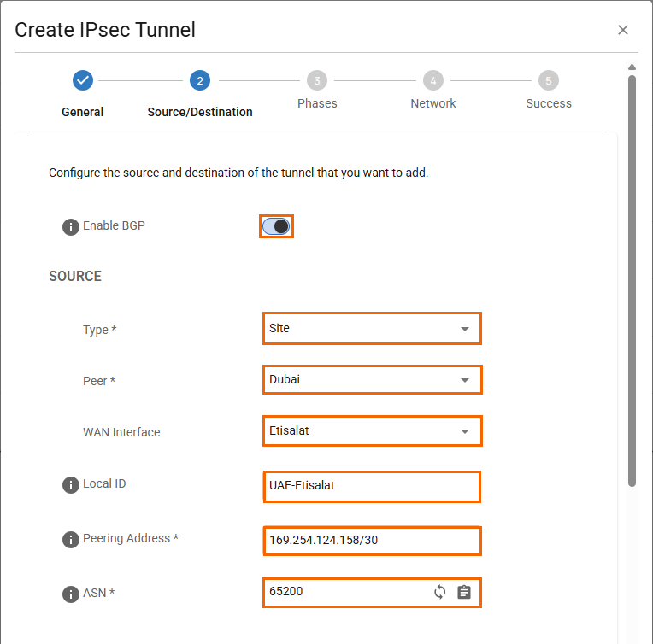This screenshot has width=653, height=644.
Task: Select the Network step in wizard
Action: [433, 81]
